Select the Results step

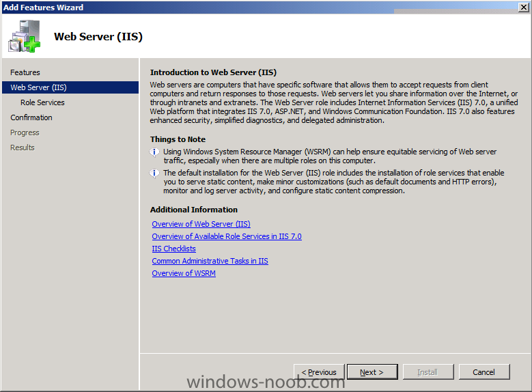pyautogui.click(x=23, y=148)
